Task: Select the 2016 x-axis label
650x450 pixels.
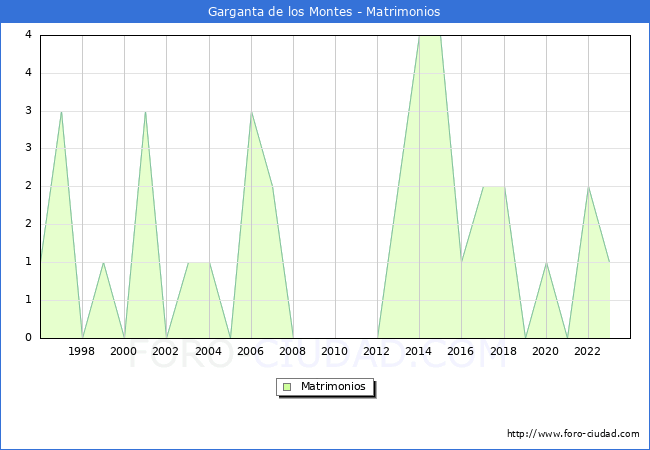Action: tap(461, 351)
